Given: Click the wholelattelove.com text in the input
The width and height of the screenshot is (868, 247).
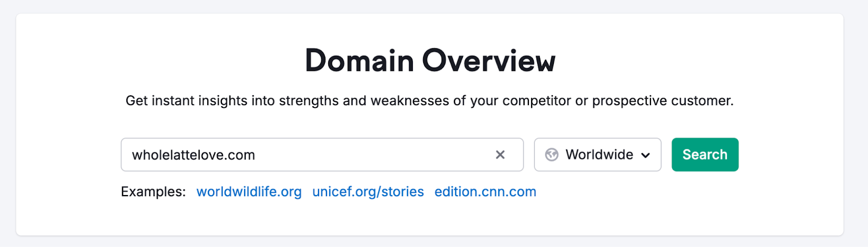Looking at the screenshot, I should click(193, 155).
